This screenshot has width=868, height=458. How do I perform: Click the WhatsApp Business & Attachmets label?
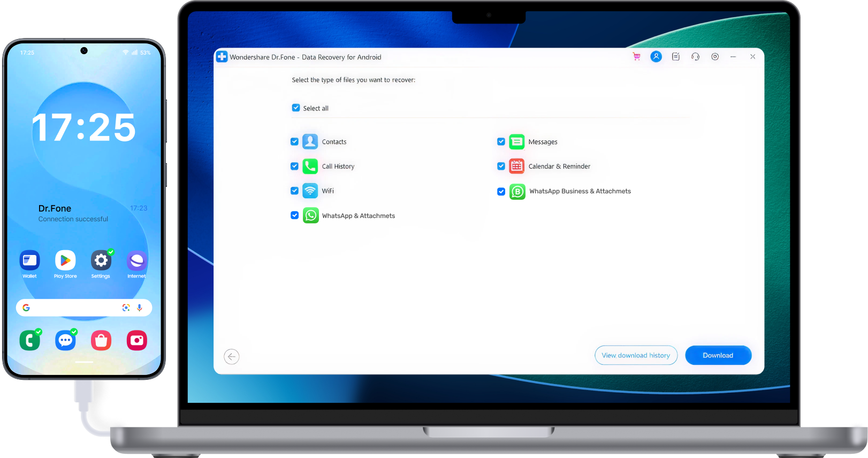coord(580,191)
